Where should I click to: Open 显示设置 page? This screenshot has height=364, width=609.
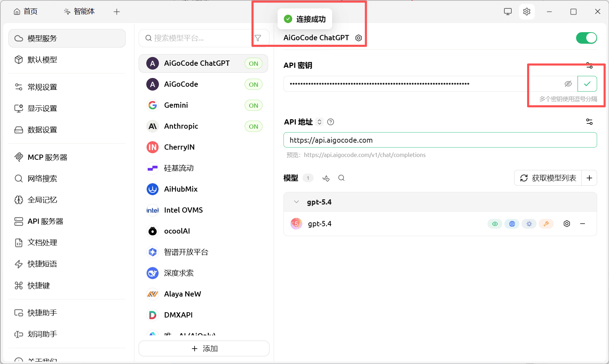pos(67,108)
